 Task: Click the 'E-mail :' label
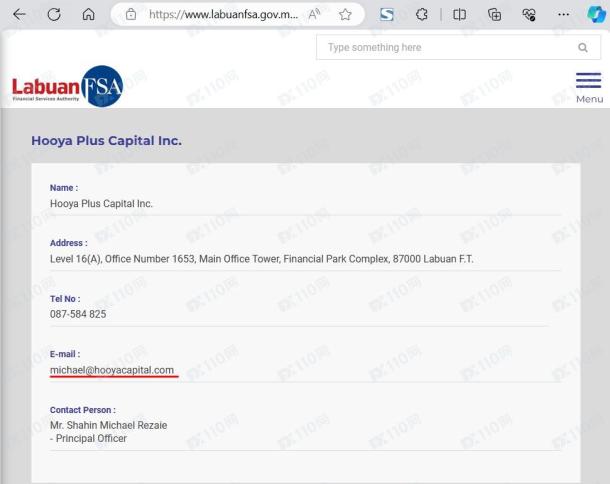(65, 354)
